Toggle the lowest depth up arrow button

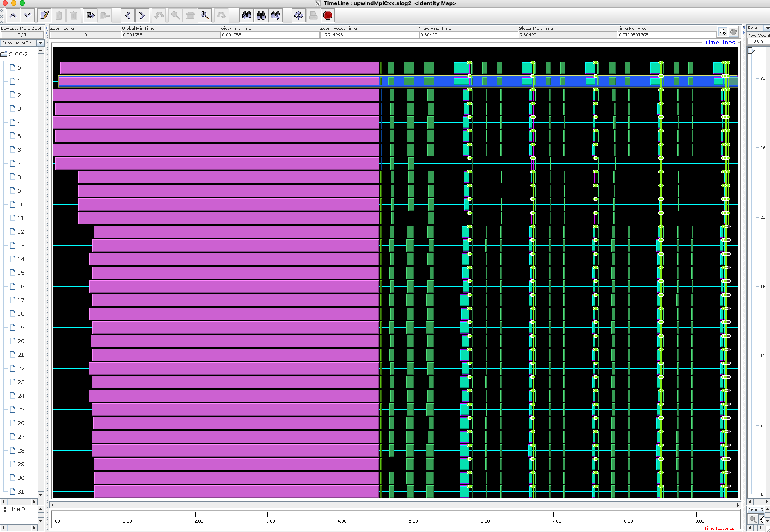point(13,15)
